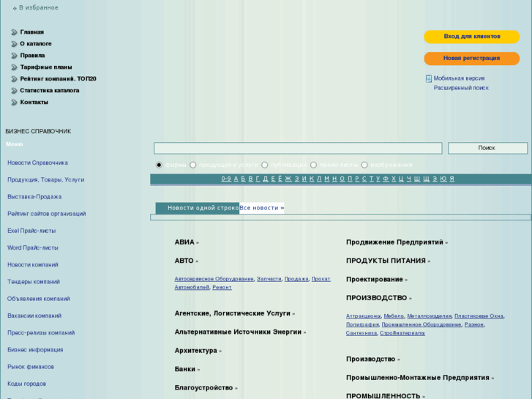Click the arrow icon beside Правила
532x399 pixels.
coord(14,56)
